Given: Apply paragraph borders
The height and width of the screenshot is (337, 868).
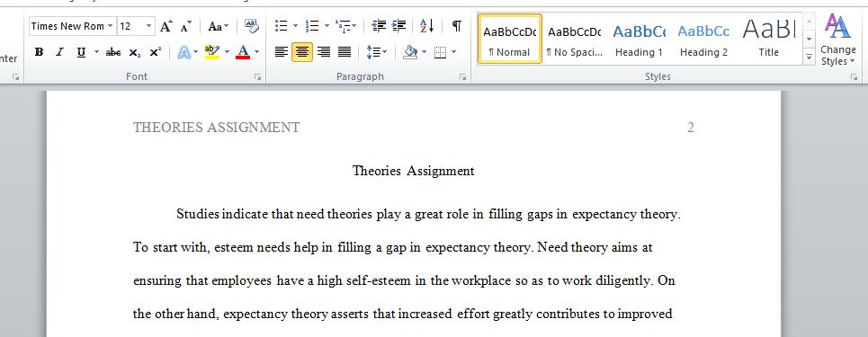Looking at the screenshot, I should (440, 52).
